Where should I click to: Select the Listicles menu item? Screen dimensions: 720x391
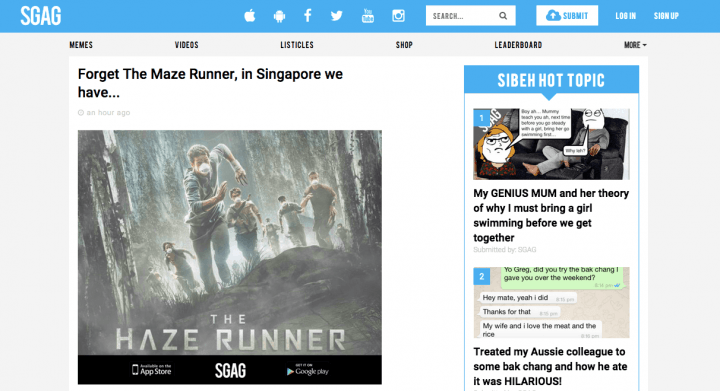click(x=297, y=45)
